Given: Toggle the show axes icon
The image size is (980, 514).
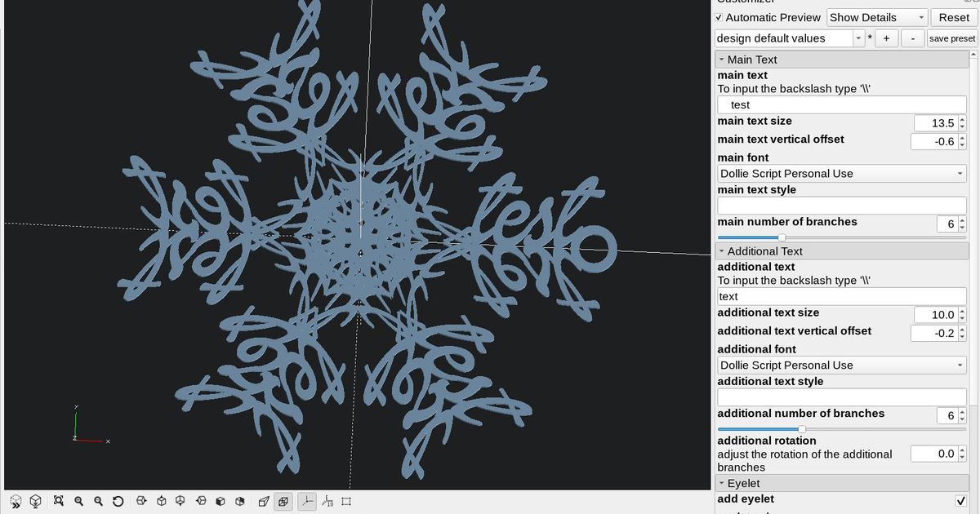Looking at the screenshot, I should (x=306, y=501).
